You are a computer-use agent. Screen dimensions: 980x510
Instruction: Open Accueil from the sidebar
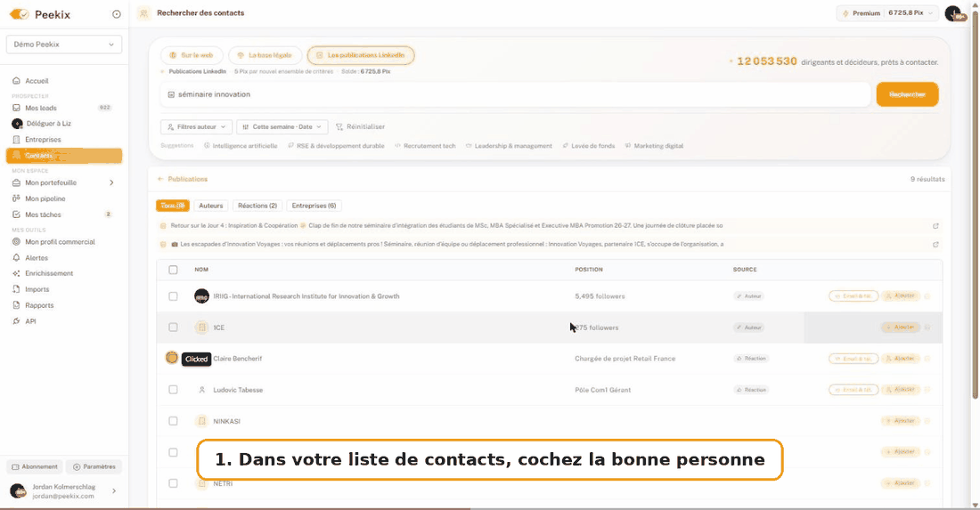37,80
